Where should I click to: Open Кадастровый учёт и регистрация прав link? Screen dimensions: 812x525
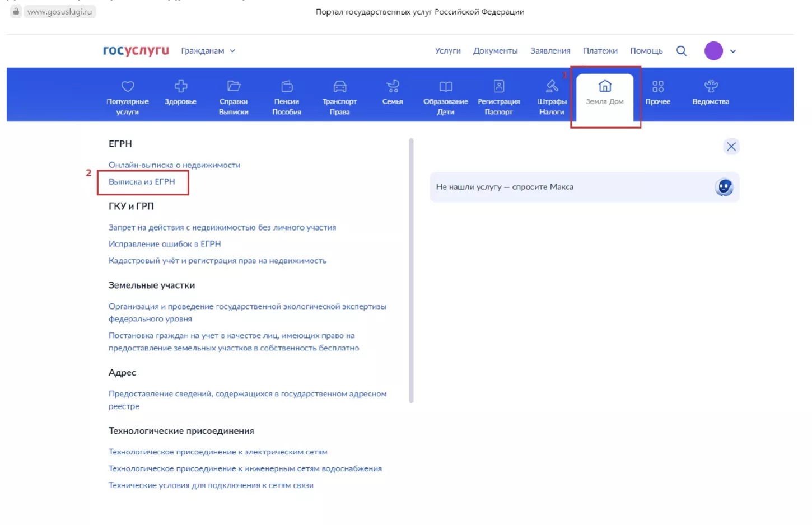[217, 261]
